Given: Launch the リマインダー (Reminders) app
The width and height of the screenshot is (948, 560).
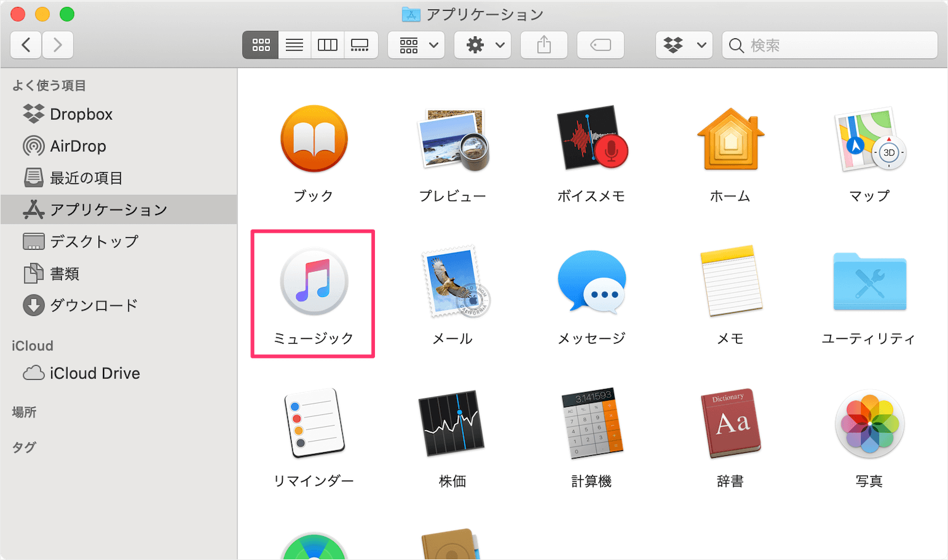Looking at the screenshot, I should point(312,424).
